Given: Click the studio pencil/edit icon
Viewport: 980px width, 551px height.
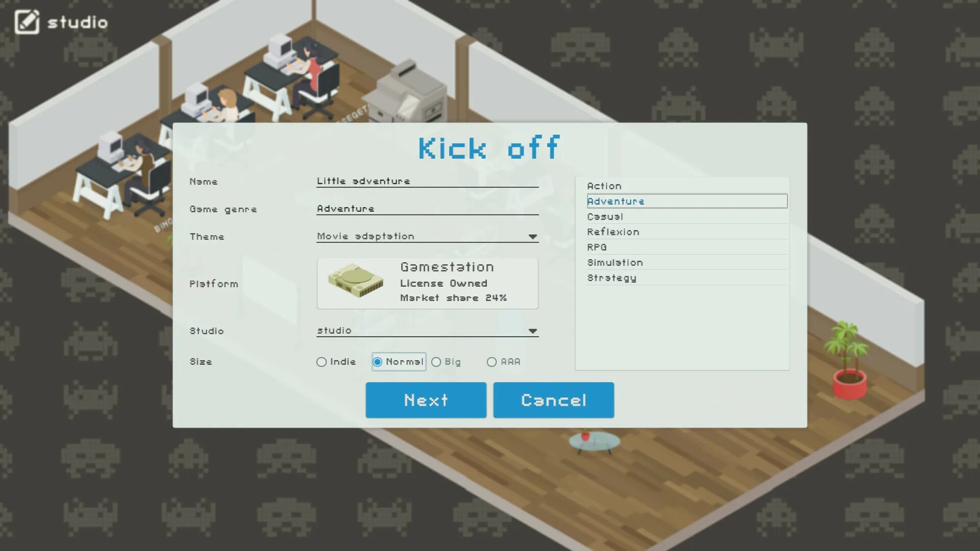Looking at the screenshot, I should (x=26, y=21).
